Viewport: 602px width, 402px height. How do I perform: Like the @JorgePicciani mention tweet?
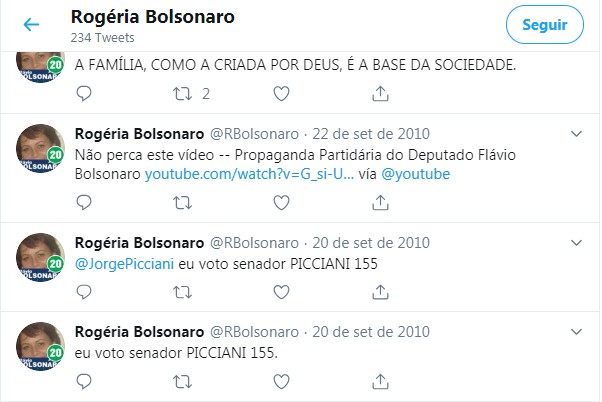tap(281, 293)
